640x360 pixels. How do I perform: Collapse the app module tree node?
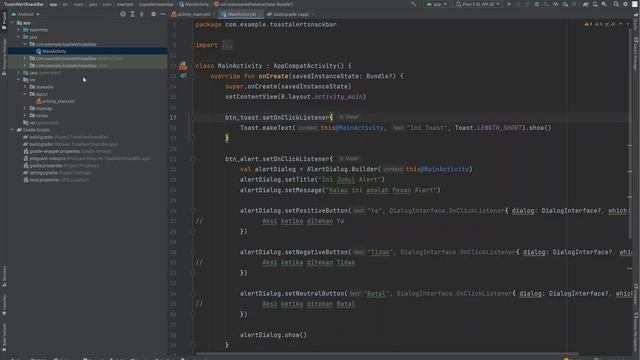[x=13, y=23]
